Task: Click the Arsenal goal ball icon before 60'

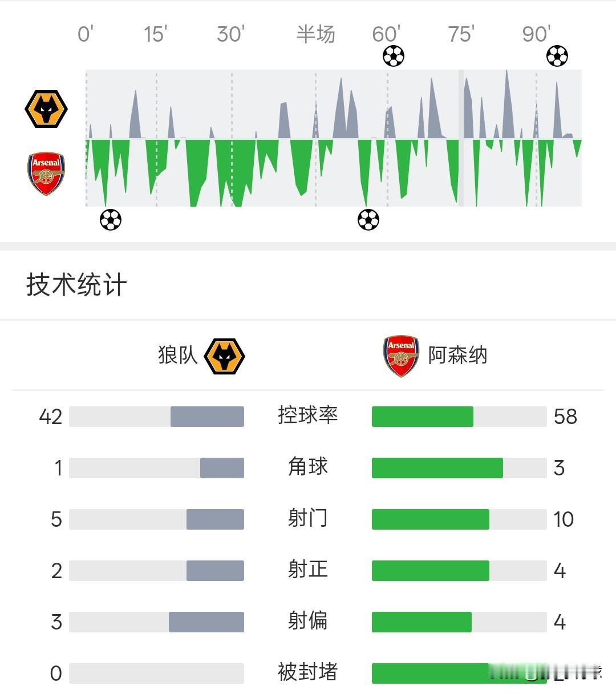Action: [x=368, y=220]
